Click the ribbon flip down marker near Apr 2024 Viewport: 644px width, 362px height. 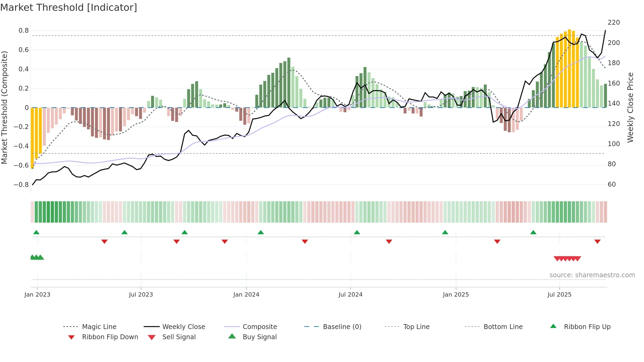pos(305,242)
